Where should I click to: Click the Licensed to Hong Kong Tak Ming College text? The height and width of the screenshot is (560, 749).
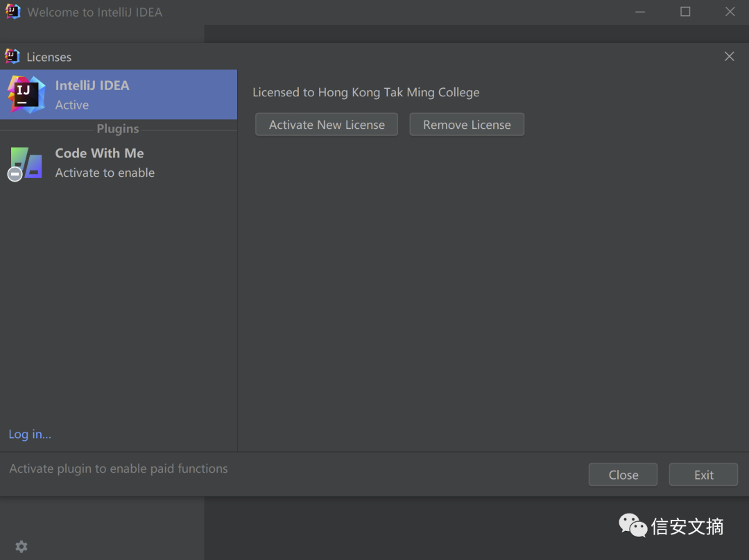(365, 92)
